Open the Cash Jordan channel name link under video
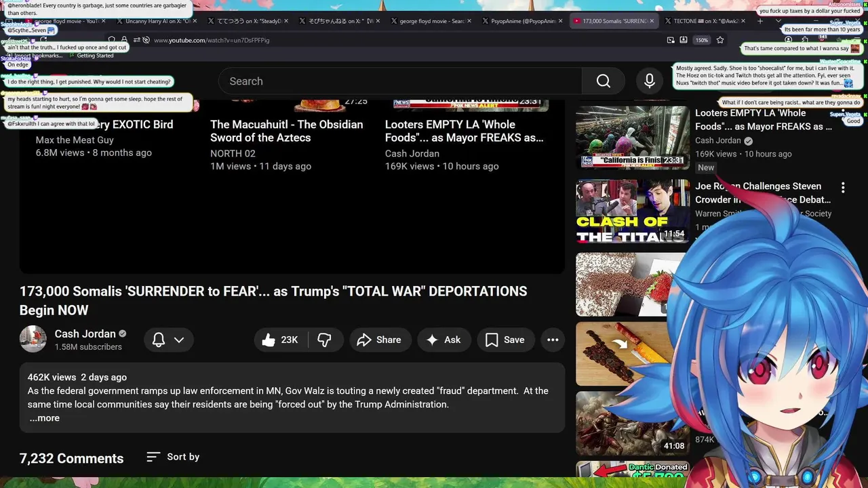Image resolution: width=868 pixels, height=488 pixels. [x=85, y=333]
